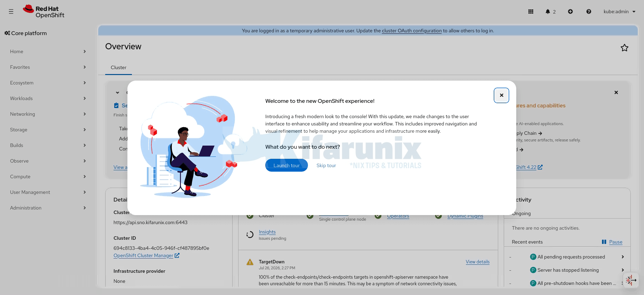
Task: Open View details for TargetDown alert
Action: (x=478, y=262)
